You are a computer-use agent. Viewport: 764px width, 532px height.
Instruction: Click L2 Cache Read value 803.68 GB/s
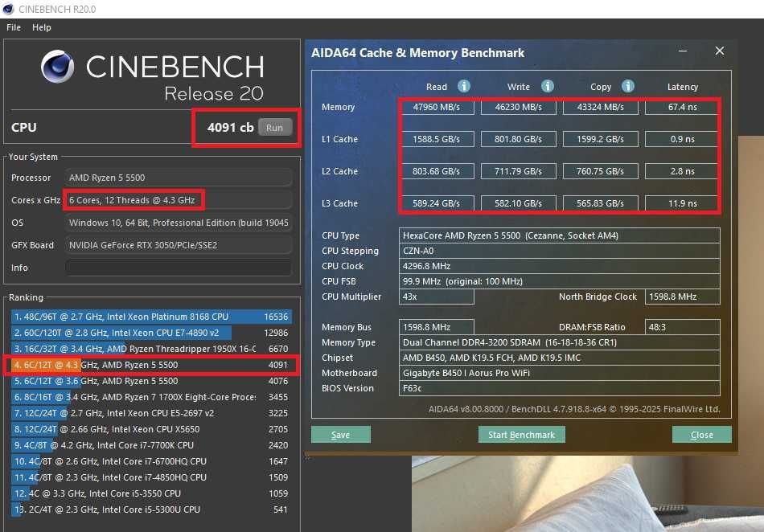[437, 171]
